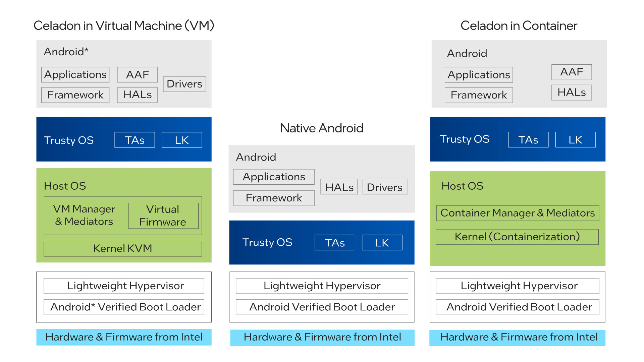This screenshot has width=644, height=362.
Task: Select VM Manager & Mediators label
Action: point(84,215)
